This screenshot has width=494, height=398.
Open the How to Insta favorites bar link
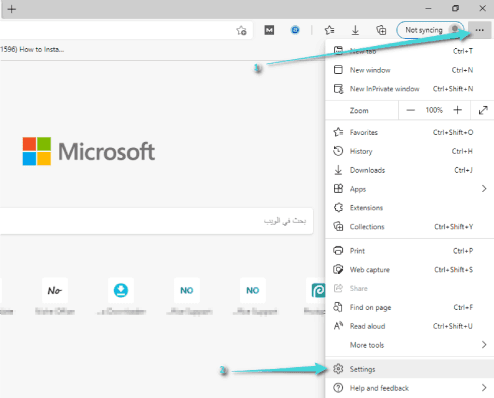32,49
